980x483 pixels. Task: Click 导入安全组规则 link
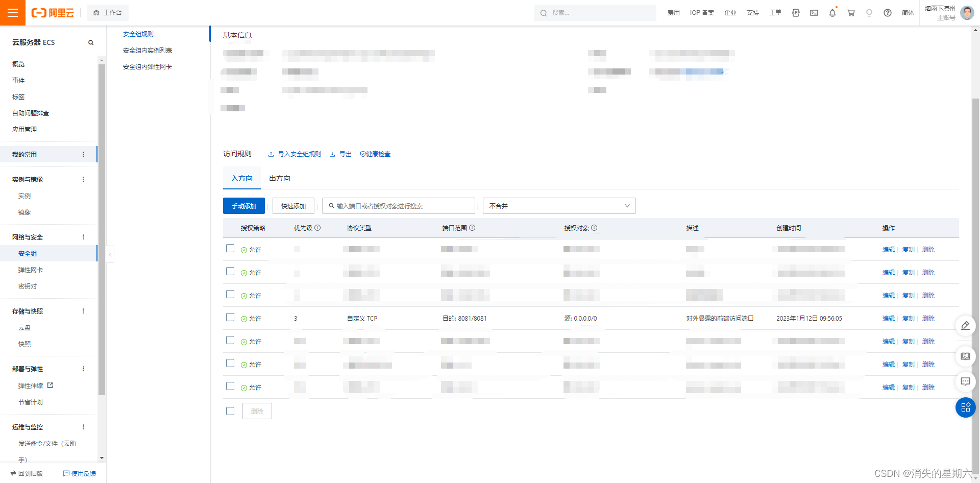pos(295,154)
